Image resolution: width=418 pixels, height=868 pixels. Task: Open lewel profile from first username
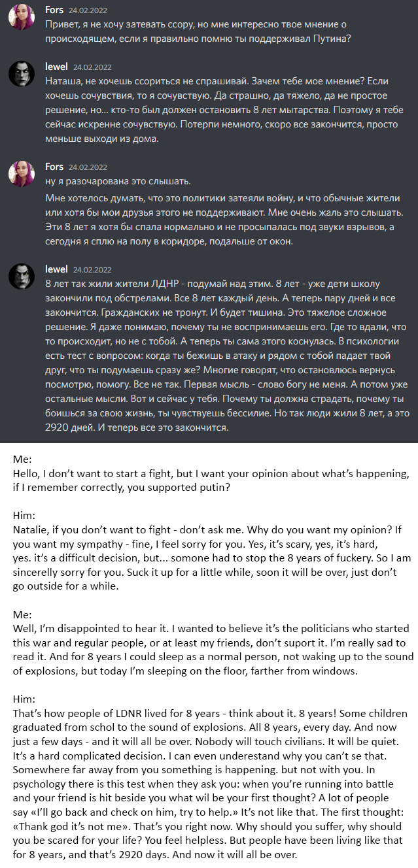[x=56, y=67]
